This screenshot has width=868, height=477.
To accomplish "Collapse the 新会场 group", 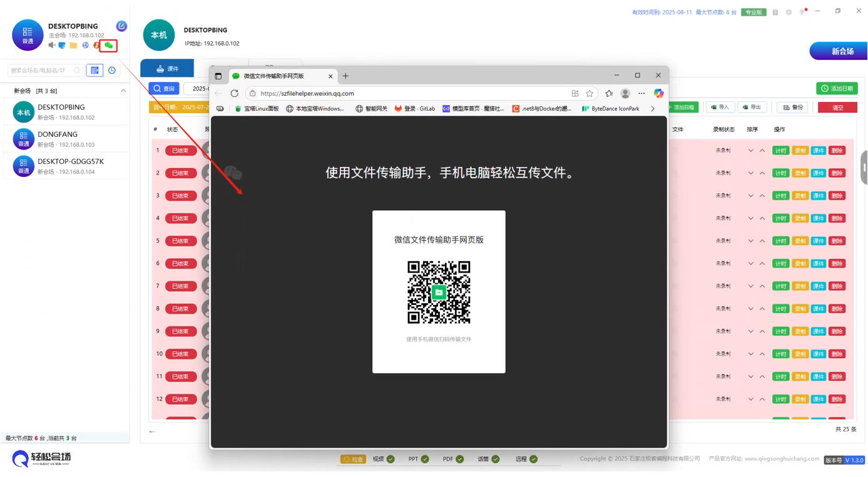I will tap(123, 91).
